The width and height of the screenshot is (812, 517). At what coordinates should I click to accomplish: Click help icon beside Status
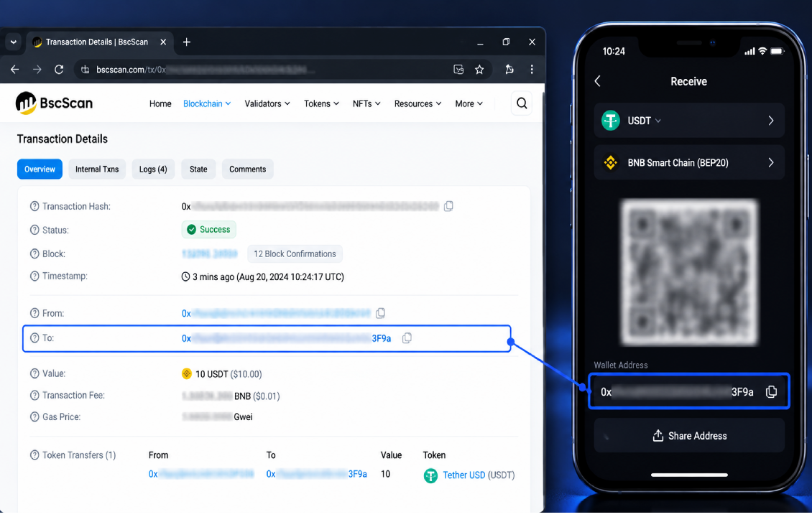tap(34, 230)
